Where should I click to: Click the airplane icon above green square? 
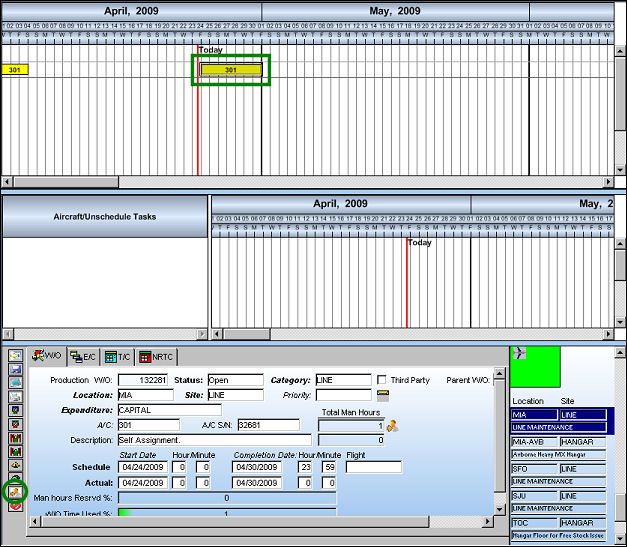tap(519, 353)
